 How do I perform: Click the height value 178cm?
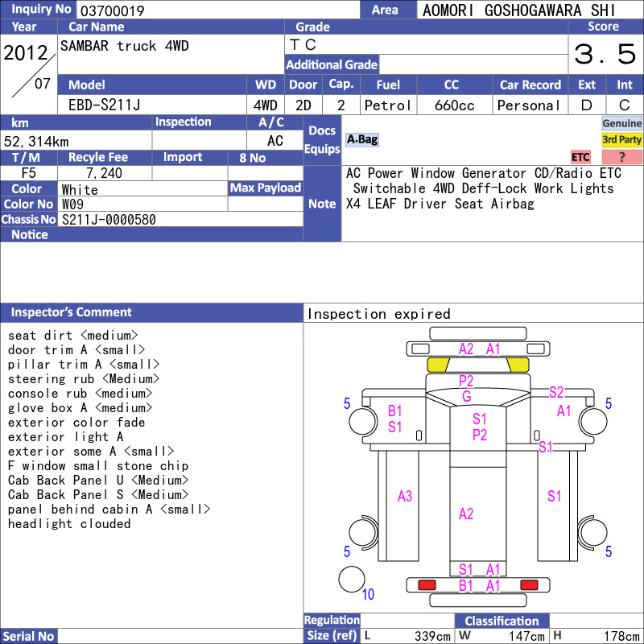point(621,636)
